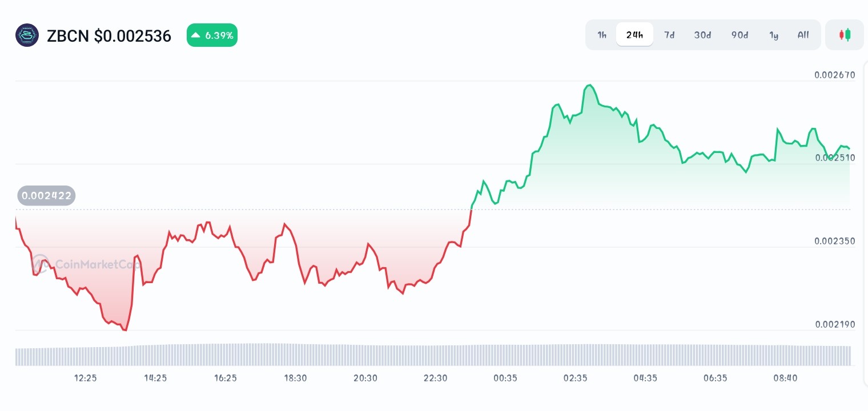Image resolution: width=868 pixels, height=411 pixels.
Task: Click the 00:35 time axis label
Action: [x=505, y=378]
